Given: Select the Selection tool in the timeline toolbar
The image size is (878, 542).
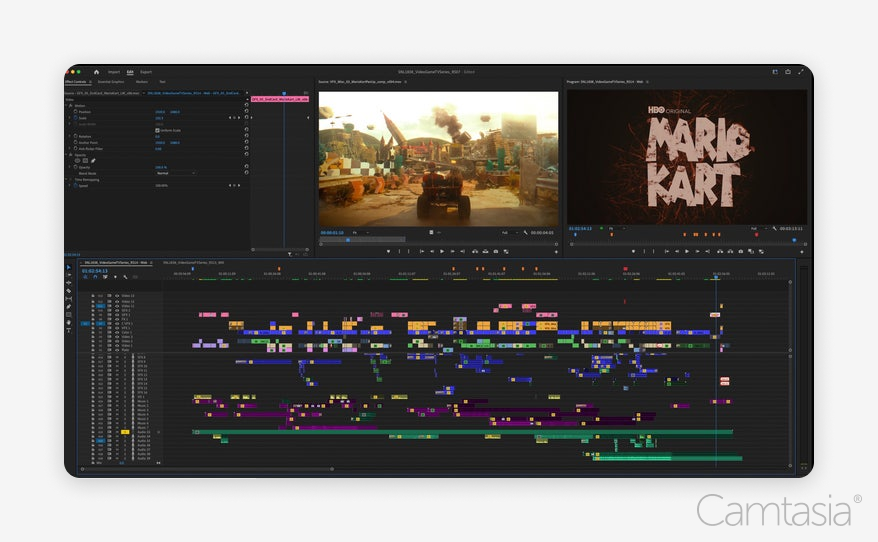Looking at the screenshot, I should 69,268.
